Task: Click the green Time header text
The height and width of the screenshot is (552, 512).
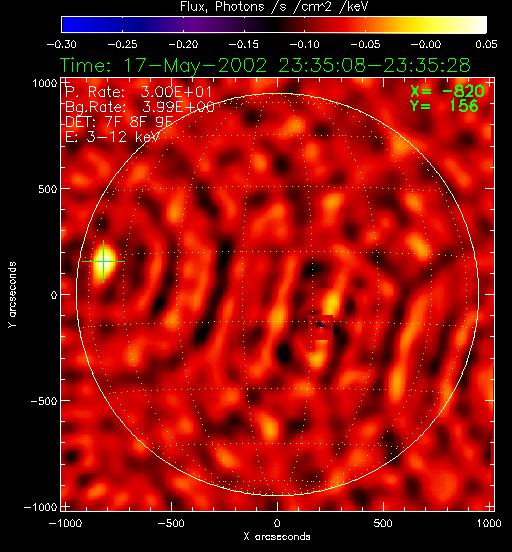Action: point(265,65)
